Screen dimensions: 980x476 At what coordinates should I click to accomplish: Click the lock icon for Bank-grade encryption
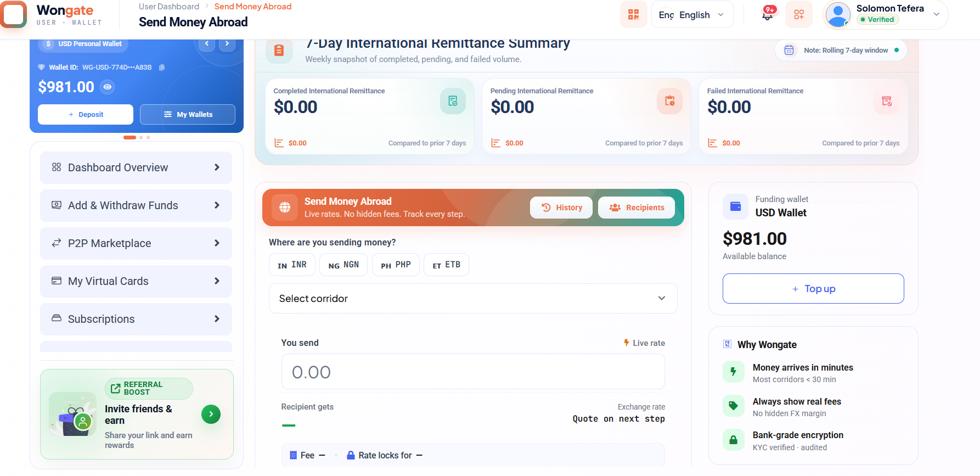coord(734,440)
